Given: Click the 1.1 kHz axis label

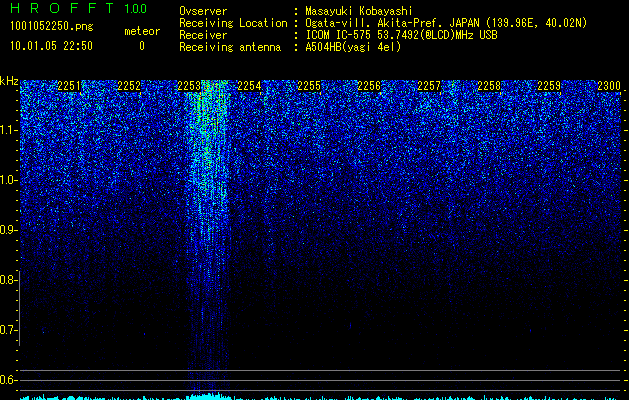Looking at the screenshot, I should (8, 130).
